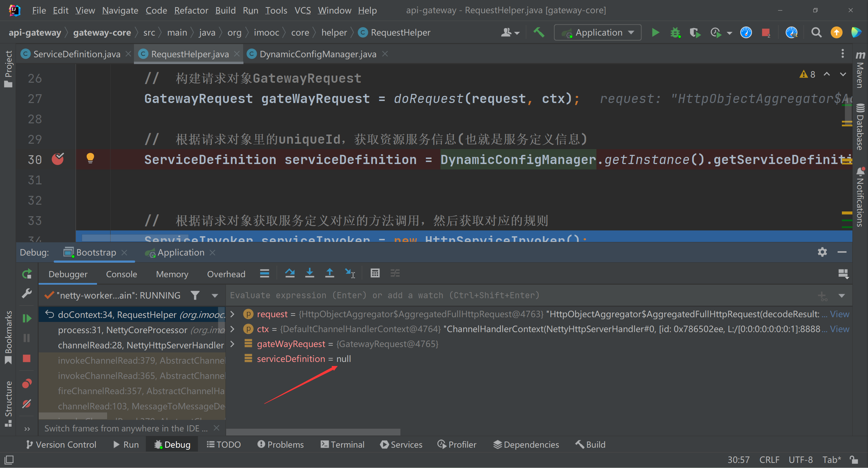Screen dimensions: 868x468
Task: Open the Memory tab in debugger
Action: pyautogui.click(x=172, y=274)
